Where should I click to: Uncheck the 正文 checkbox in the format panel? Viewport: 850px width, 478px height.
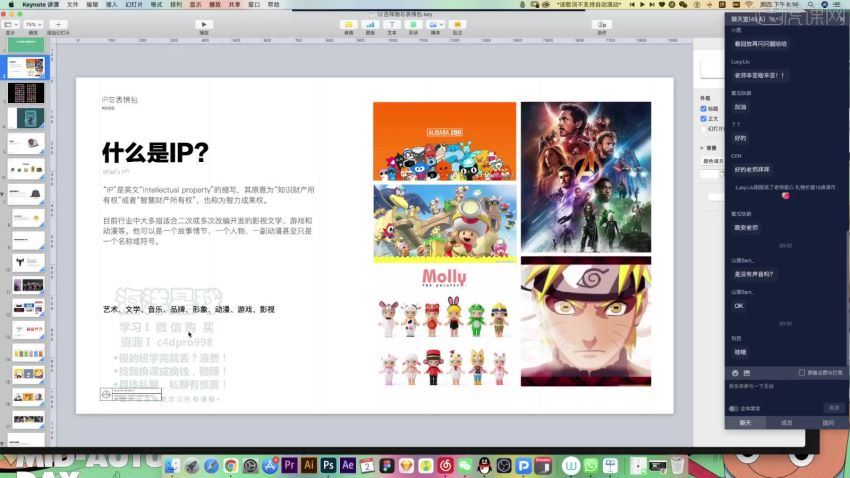pos(704,118)
